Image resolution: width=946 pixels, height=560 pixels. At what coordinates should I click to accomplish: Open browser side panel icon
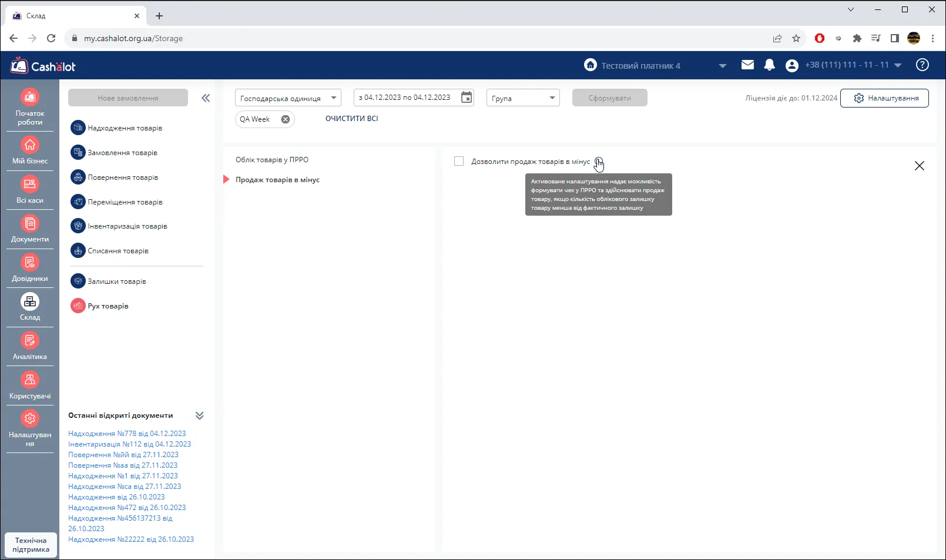point(895,38)
